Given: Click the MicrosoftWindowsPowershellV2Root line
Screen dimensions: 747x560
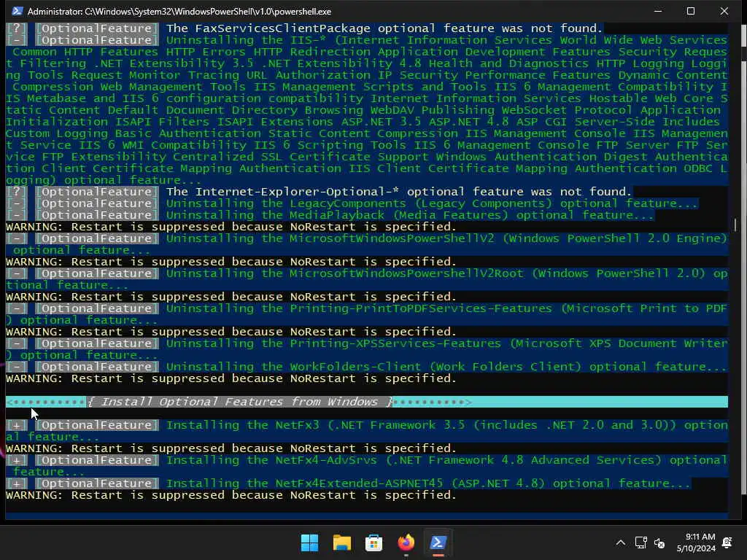Looking at the screenshot, I should 367,279.
